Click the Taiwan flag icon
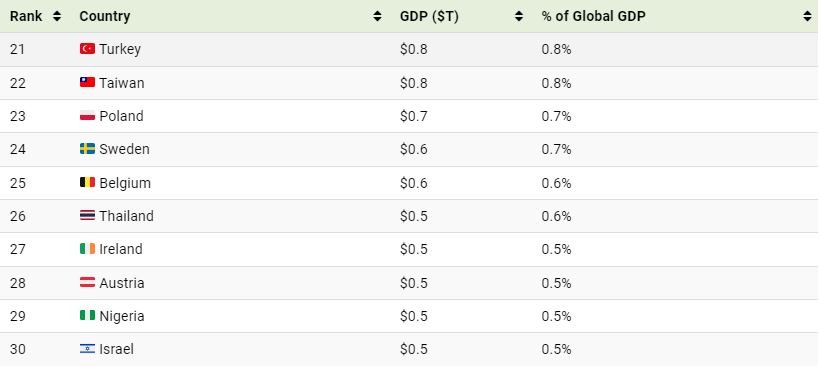 (x=87, y=82)
